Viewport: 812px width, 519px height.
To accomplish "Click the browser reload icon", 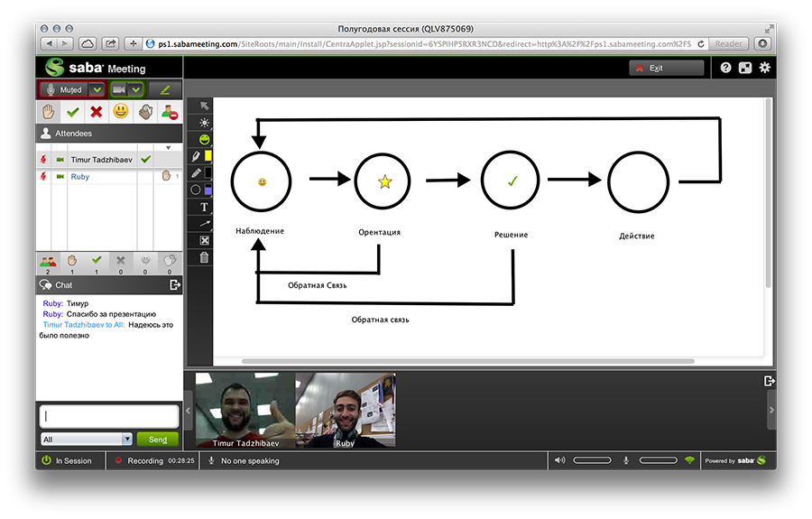I will pyautogui.click(x=701, y=44).
